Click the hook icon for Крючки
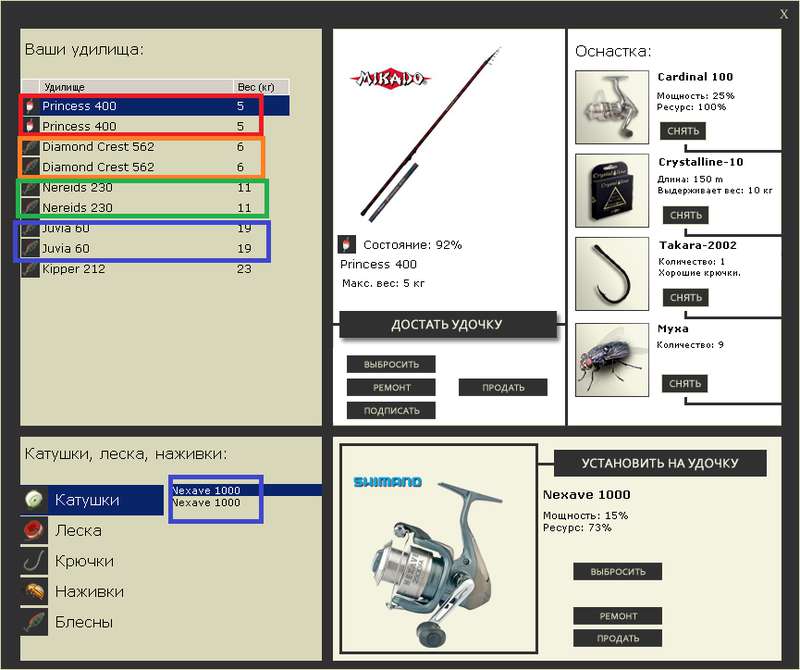This screenshot has width=800, height=670. pos(34,561)
